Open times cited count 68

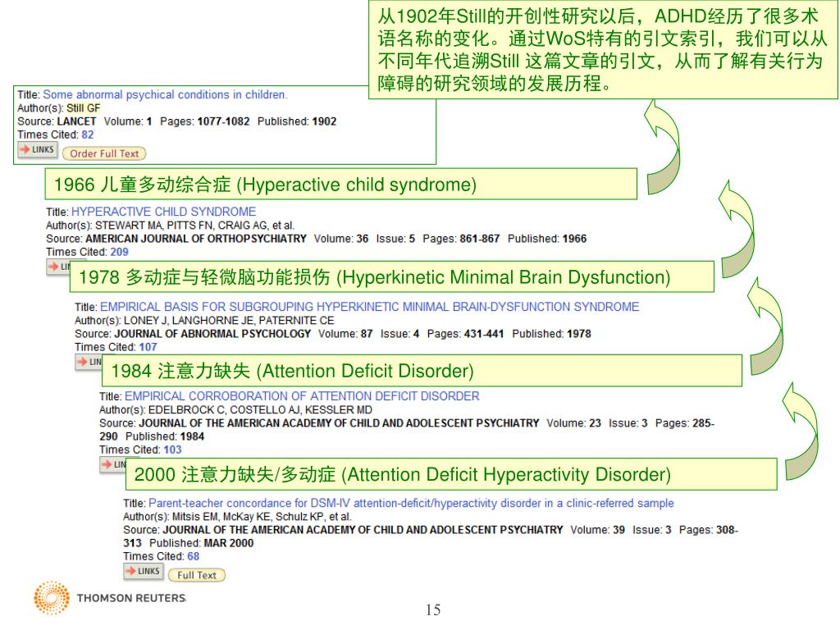193,557
